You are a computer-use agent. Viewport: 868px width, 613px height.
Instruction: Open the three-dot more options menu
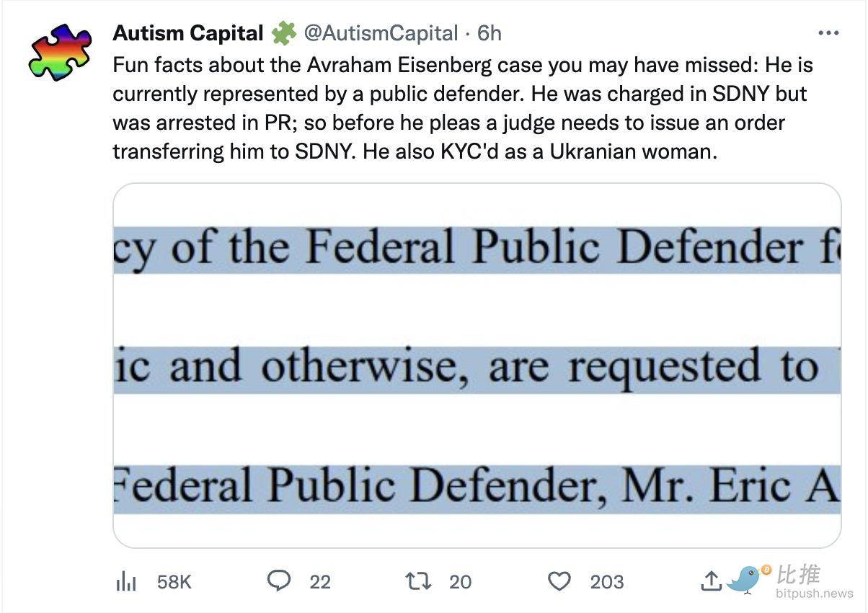click(x=828, y=33)
